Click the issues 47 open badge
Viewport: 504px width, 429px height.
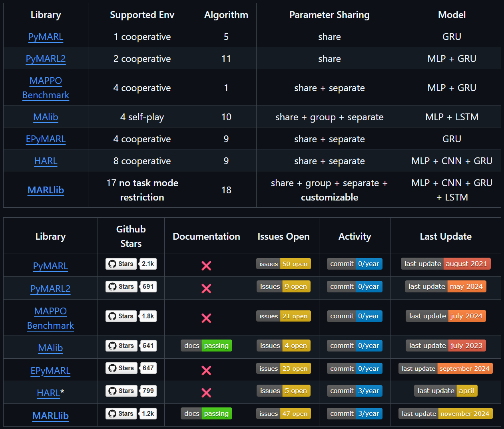pos(283,413)
